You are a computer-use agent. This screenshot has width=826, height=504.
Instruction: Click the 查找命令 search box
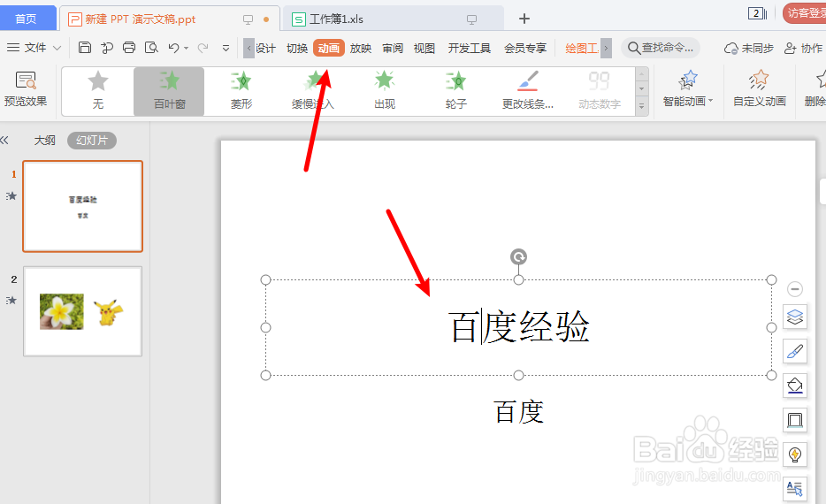point(661,48)
